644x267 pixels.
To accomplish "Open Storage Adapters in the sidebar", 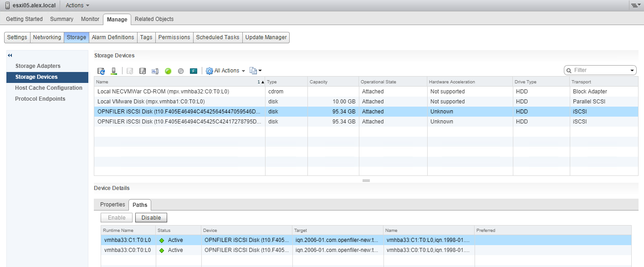I will point(38,66).
